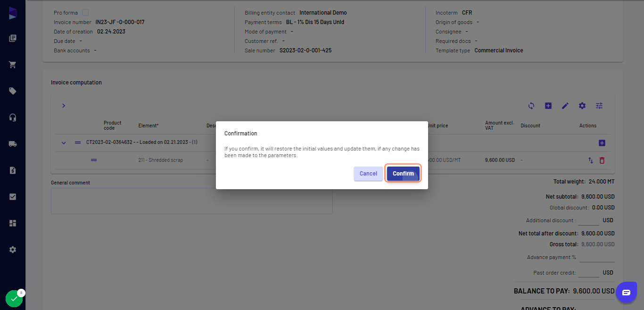Open the tune sliders icon in computation toolbar
Viewport: 644px width, 310px height.
point(599,106)
